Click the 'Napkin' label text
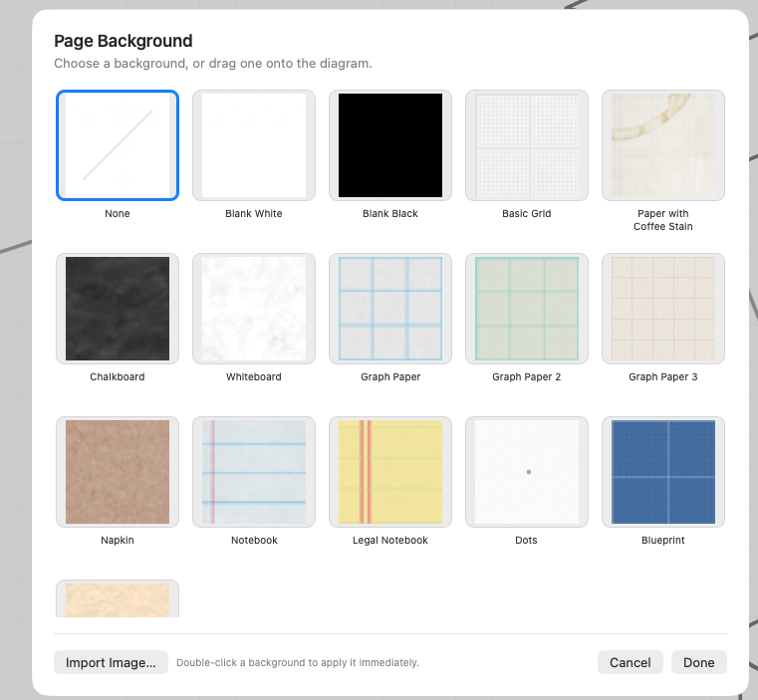This screenshot has height=700, width=758. pyautogui.click(x=118, y=541)
